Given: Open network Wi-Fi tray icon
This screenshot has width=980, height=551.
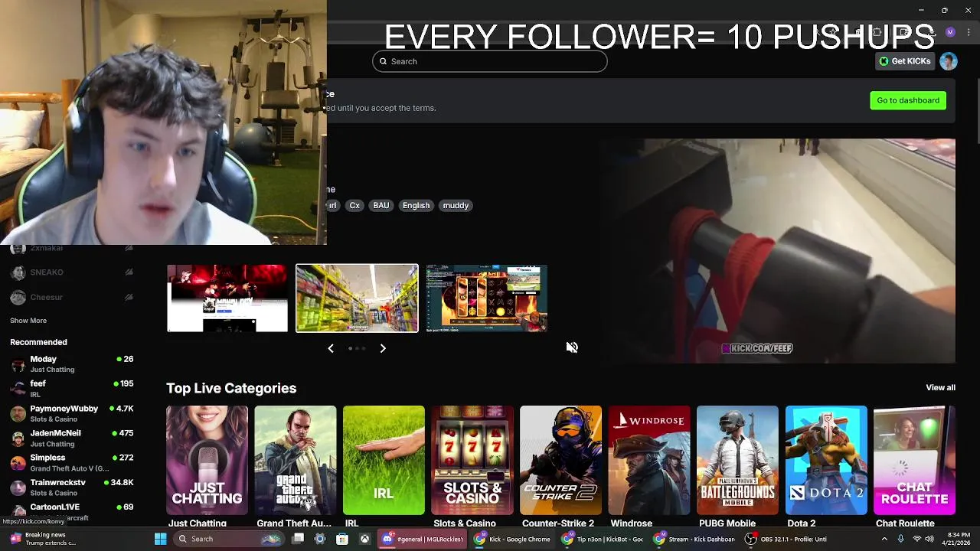Looking at the screenshot, I should tap(916, 539).
